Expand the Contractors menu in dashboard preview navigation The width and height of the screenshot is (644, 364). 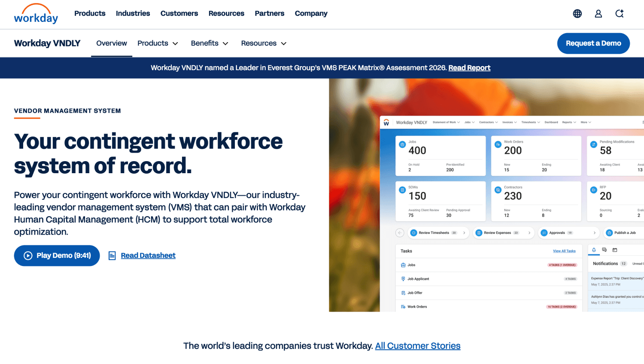coord(489,122)
